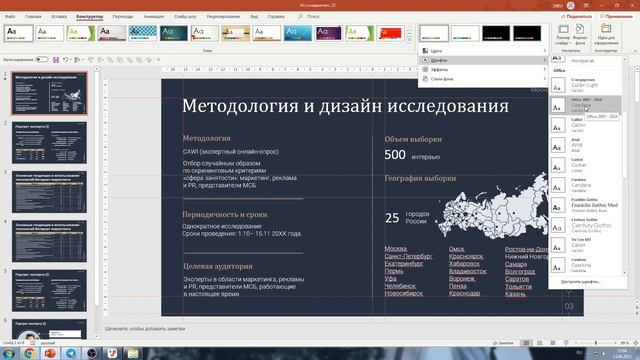Image resolution: width=640 pixels, height=360 pixels.
Task: Click the PowerPoint taskbar icon
Action: pos(50,353)
